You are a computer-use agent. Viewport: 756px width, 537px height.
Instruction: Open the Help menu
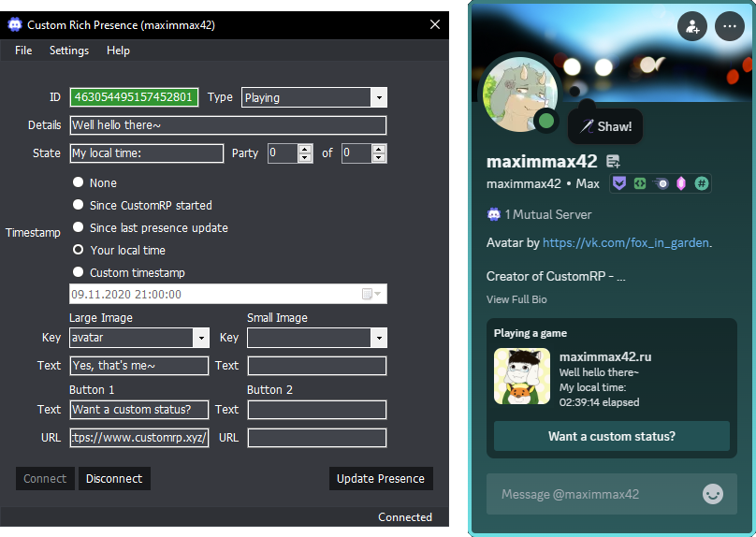point(118,51)
